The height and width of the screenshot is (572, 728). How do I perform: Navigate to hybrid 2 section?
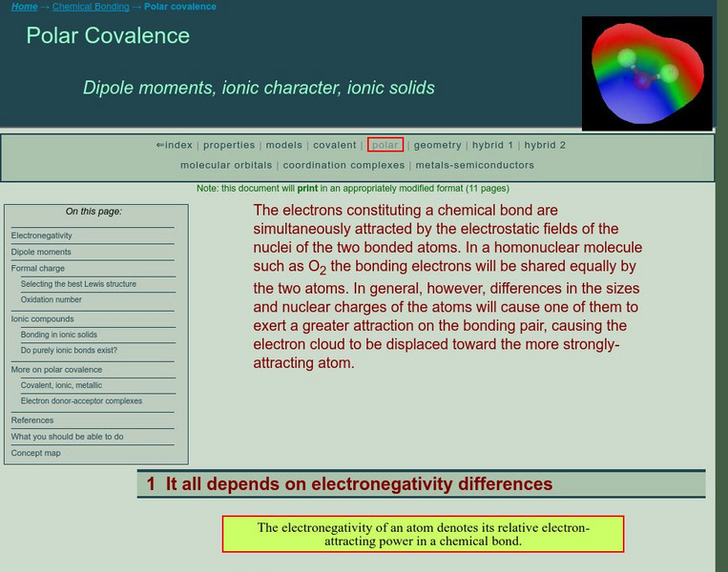(x=545, y=145)
